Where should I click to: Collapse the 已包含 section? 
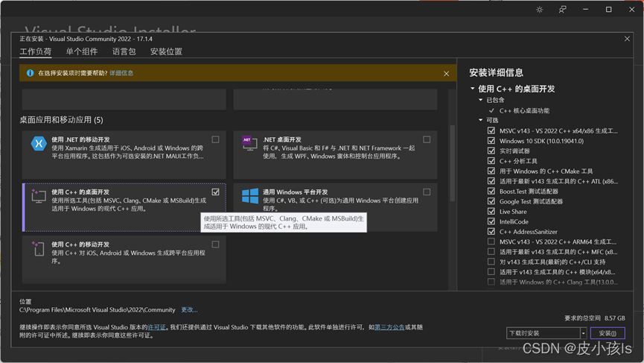tap(480, 100)
